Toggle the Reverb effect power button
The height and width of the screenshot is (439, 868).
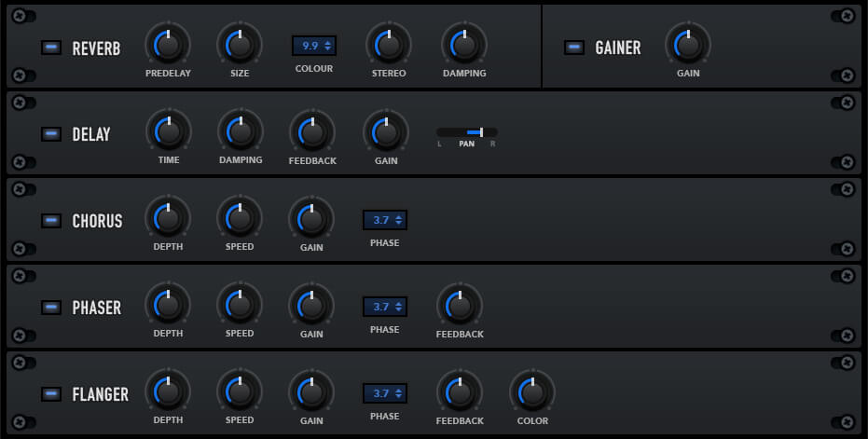click(x=51, y=48)
